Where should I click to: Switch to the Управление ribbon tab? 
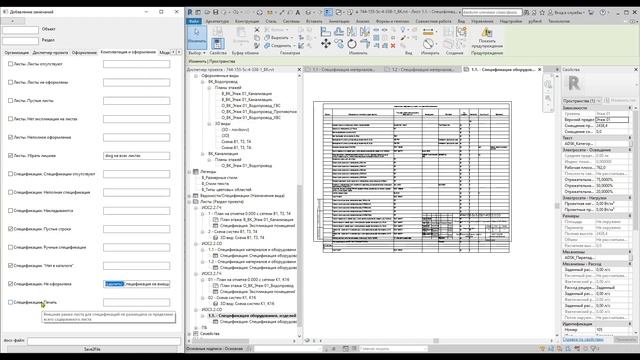pos(482,21)
